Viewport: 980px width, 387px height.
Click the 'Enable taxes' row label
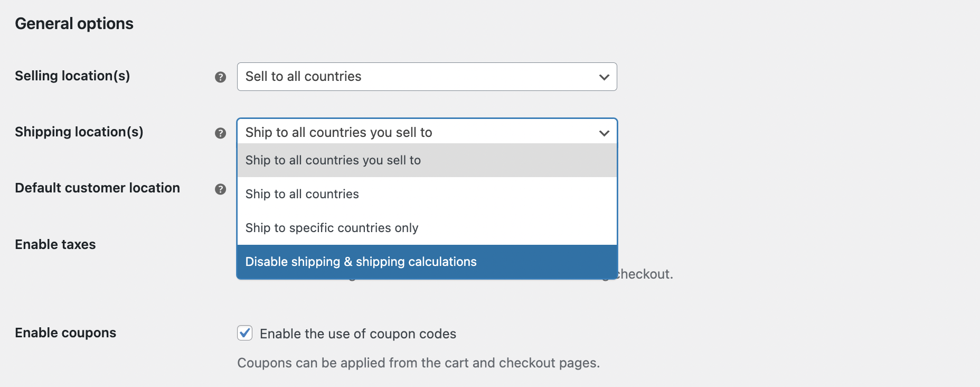coord(55,244)
